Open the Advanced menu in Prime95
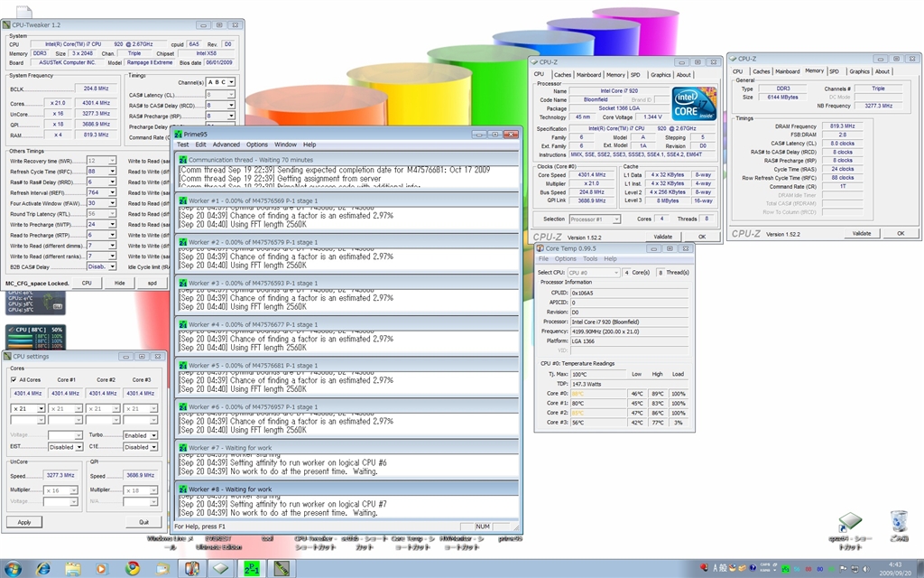Screen dimensions: 924x578 coord(226,144)
